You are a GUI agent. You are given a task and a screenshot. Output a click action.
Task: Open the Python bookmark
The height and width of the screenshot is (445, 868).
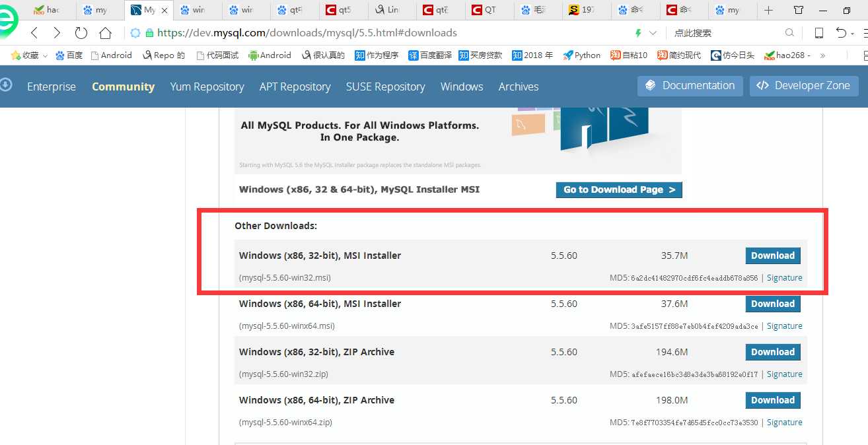point(582,55)
